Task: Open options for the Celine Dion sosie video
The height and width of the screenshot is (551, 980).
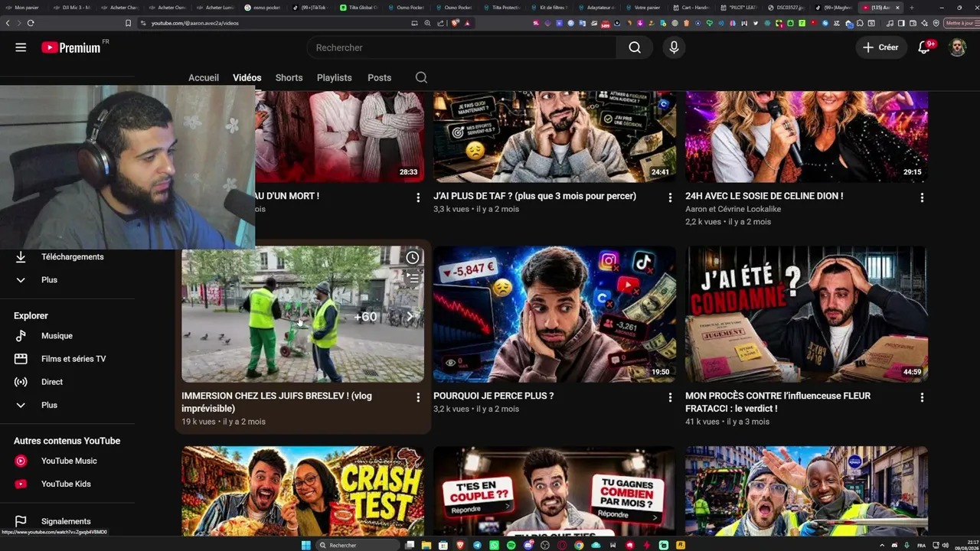Action: coord(922,197)
